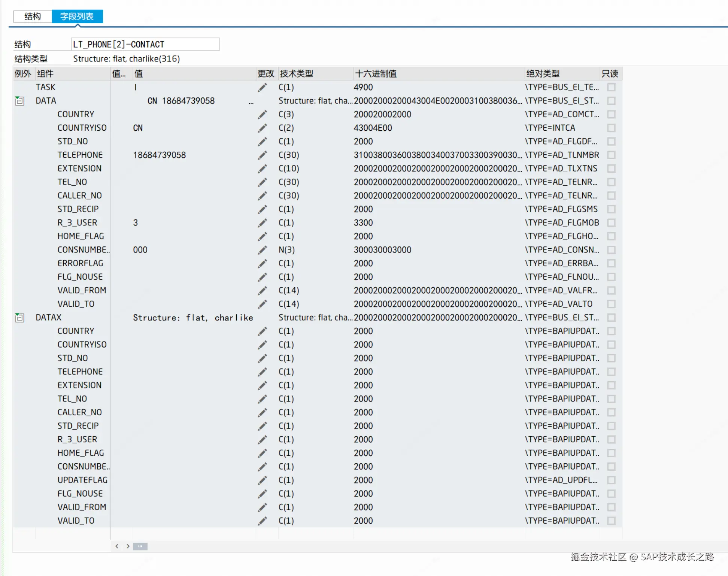Collapse the DATAX structure node
The height and width of the screenshot is (576, 728).
[x=19, y=318]
